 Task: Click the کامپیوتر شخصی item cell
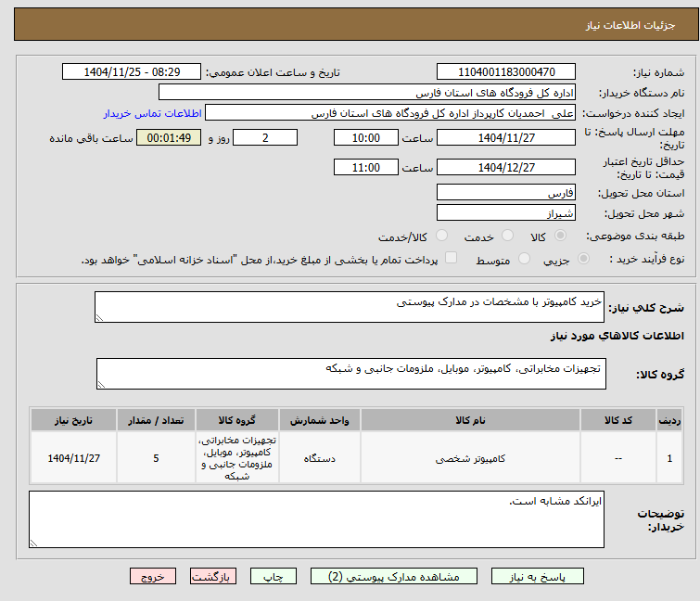point(471,458)
